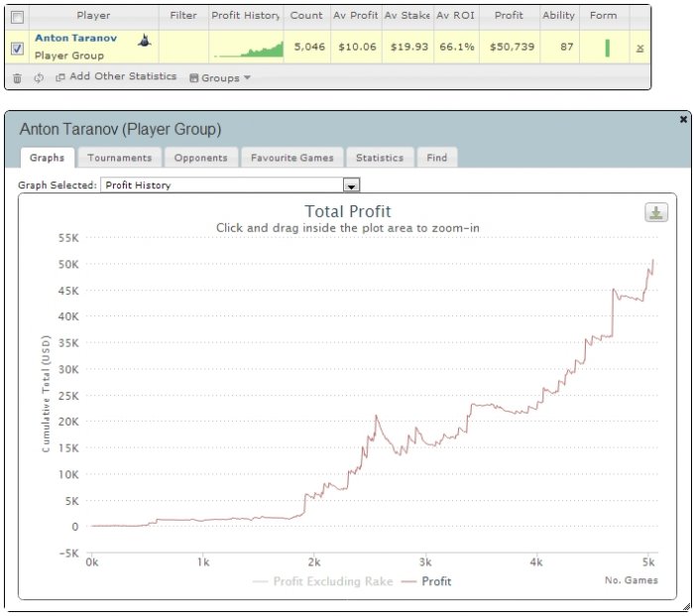The image size is (694, 616).
Task: Check the select-all header checkbox
Action: tap(17, 17)
